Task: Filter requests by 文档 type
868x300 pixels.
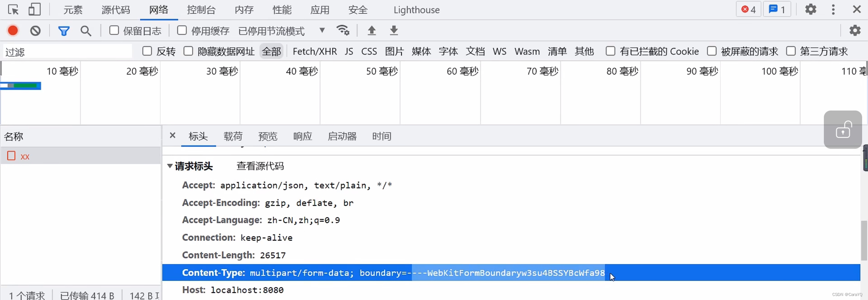Action: (x=476, y=51)
